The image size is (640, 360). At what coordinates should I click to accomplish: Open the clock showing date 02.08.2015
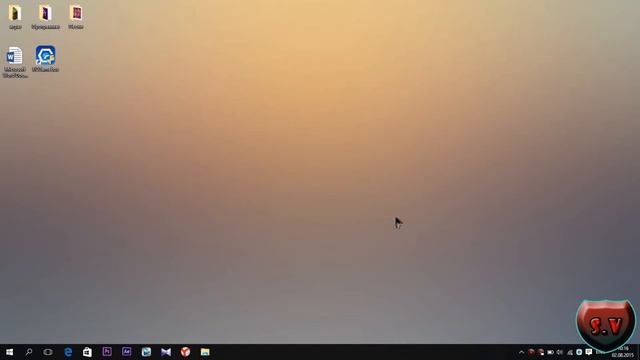[x=622, y=352]
